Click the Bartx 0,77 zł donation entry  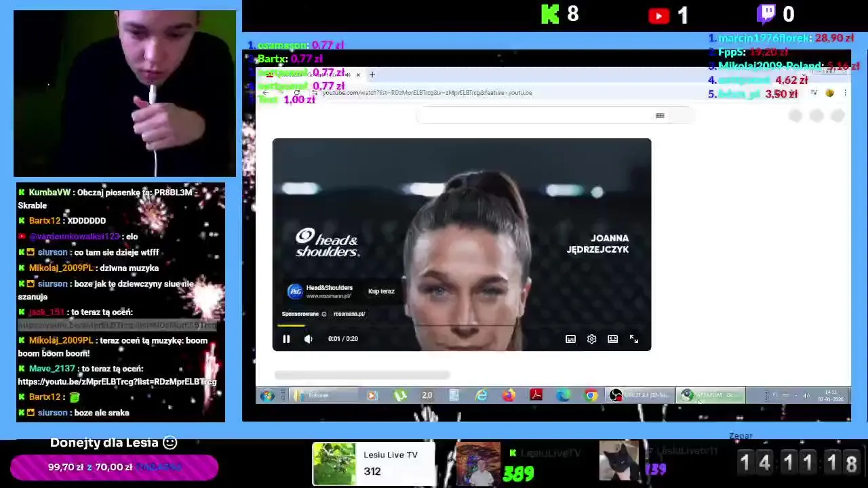click(x=285, y=59)
